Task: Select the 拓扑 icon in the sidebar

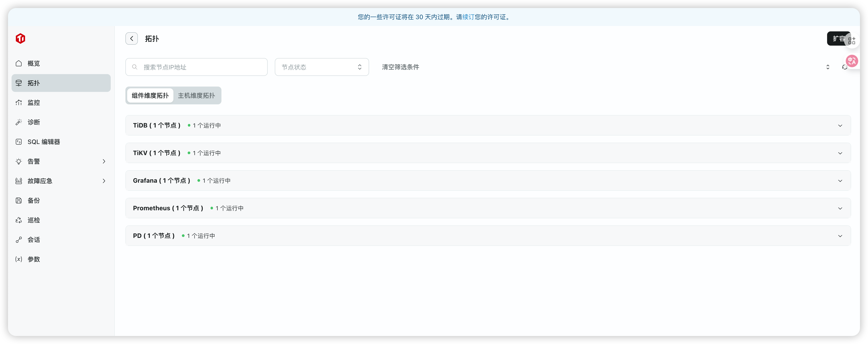Action: pyautogui.click(x=19, y=83)
